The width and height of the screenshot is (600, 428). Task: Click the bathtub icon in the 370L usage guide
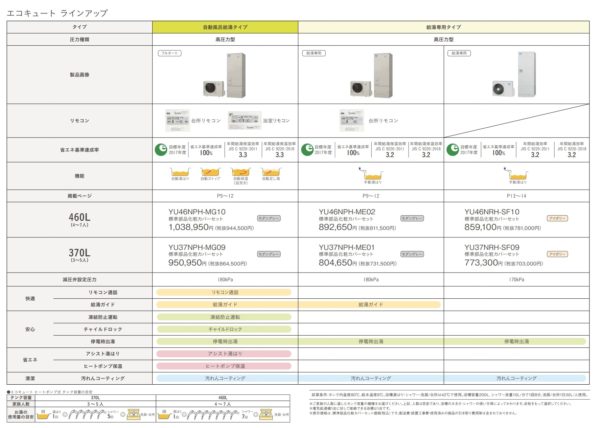[44, 415]
